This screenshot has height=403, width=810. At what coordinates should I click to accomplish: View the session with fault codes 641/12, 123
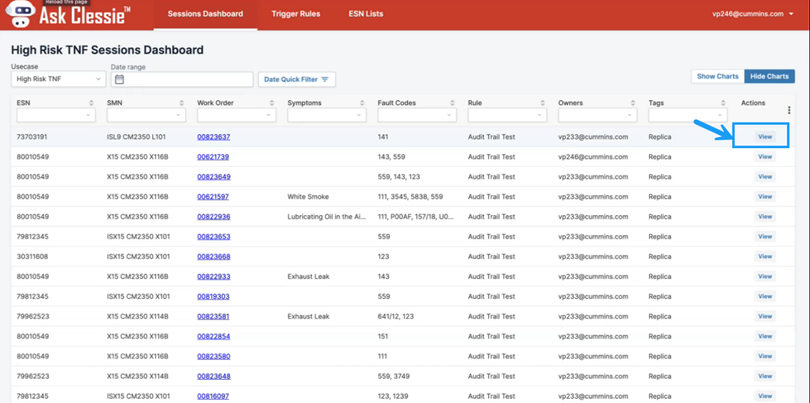765,316
